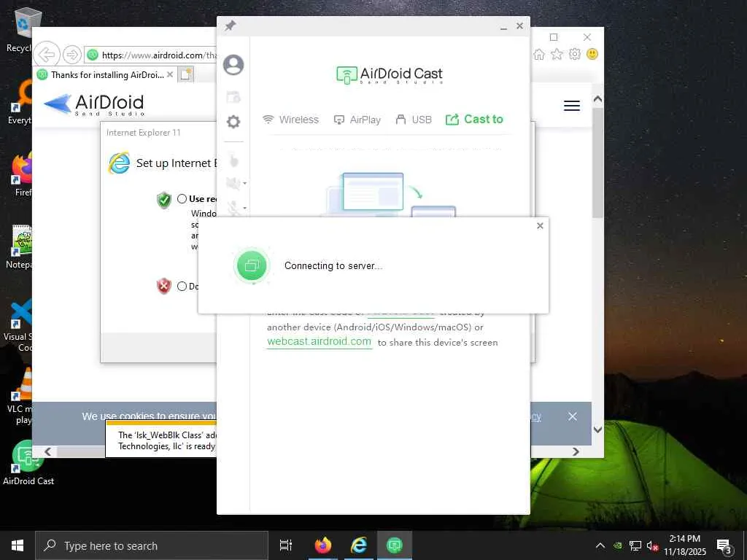Click the AirDroid logo on webpage

(x=94, y=105)
